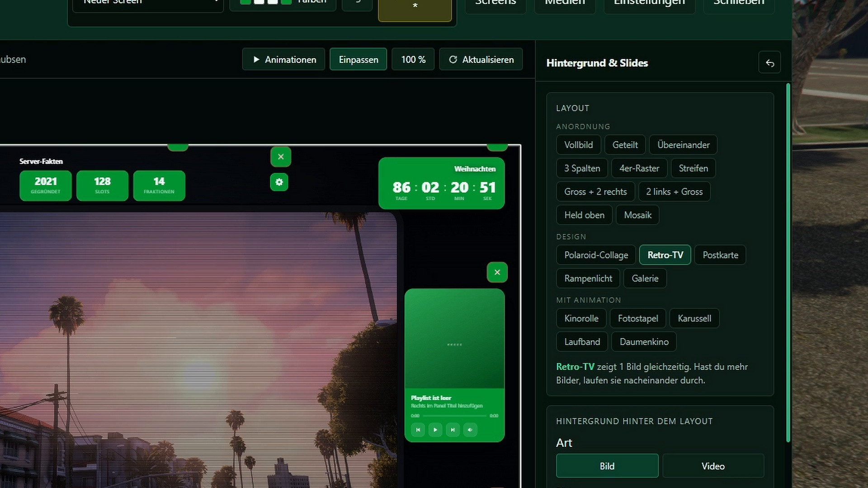Click the 2021 Gegründet fact tile
The width and height of the screenshot is (868, 488).
click(46, 186)
